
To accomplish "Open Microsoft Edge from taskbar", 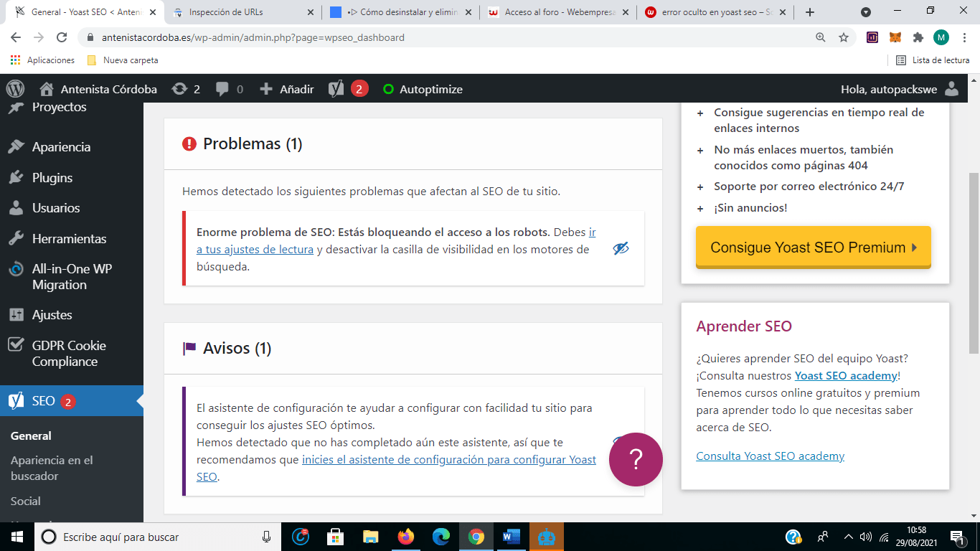I will pos(440,537).
